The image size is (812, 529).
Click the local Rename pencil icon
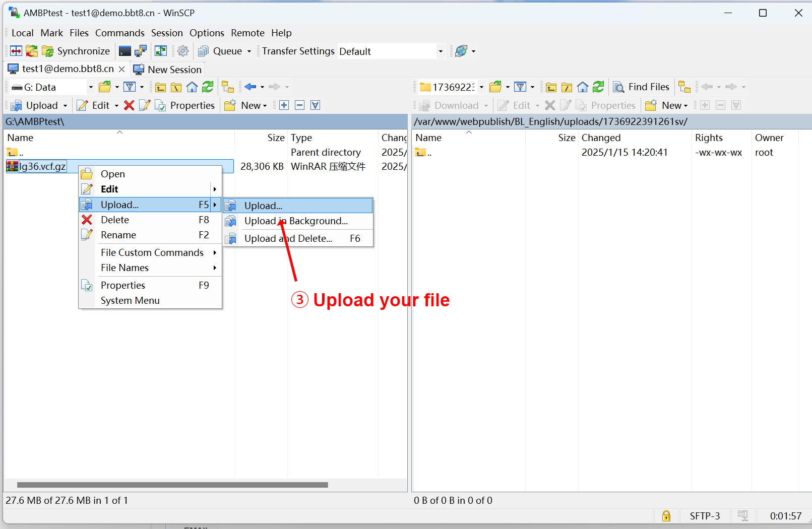pos(145,105)
